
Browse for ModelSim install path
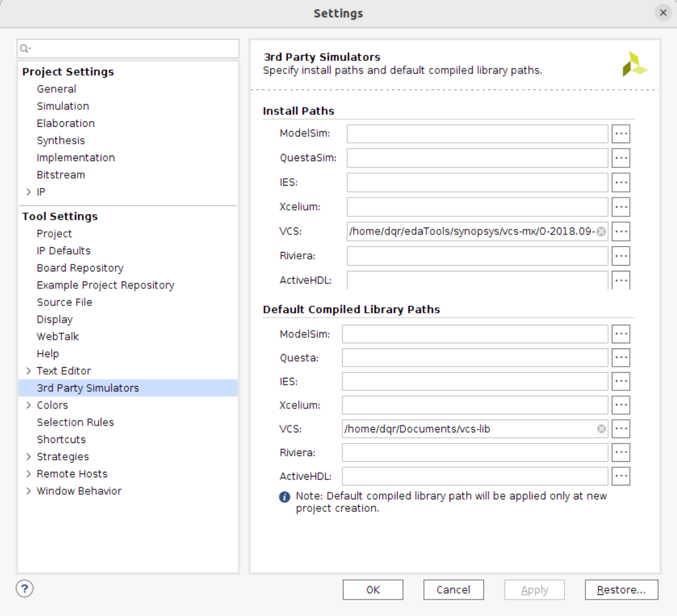621,134
